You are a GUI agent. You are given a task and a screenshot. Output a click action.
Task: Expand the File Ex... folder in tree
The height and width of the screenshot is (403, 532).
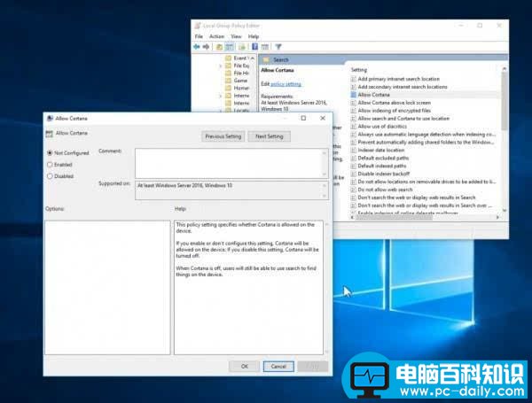coord(220,66)
